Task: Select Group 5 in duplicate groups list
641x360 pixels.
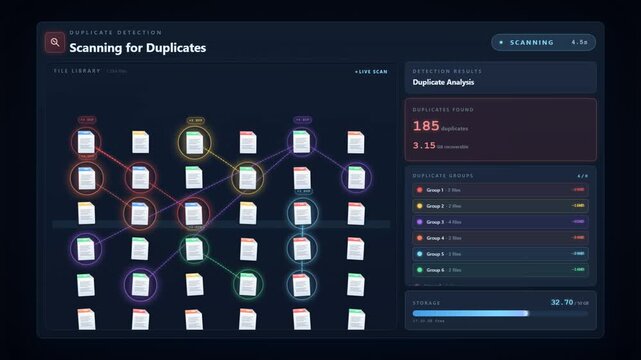Action: (500, 254)
